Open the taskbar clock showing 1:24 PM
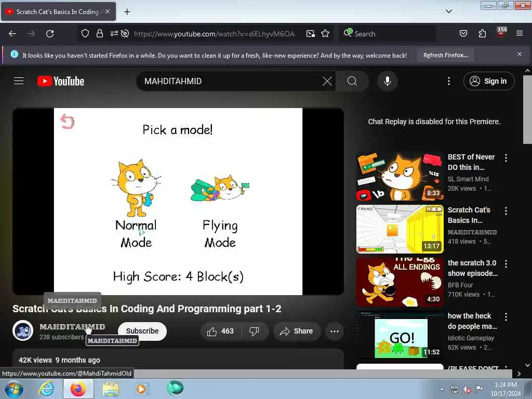The height and width of the screenshot is (399, 532). point(506,389)
